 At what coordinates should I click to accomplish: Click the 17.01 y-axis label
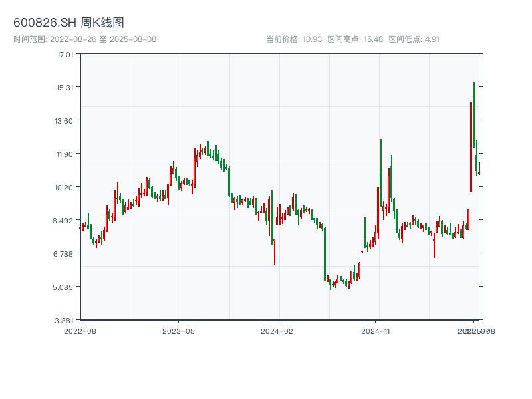click(x=65, y=54)
